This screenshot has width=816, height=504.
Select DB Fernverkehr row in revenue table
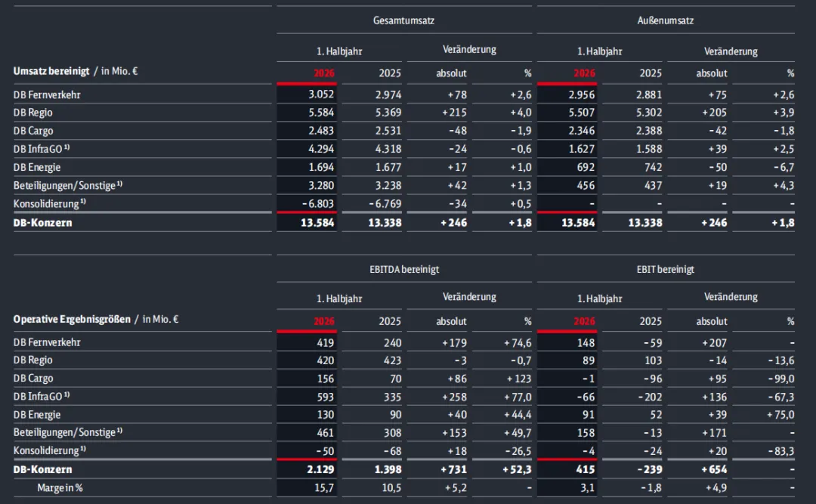[x=403, y=94]
